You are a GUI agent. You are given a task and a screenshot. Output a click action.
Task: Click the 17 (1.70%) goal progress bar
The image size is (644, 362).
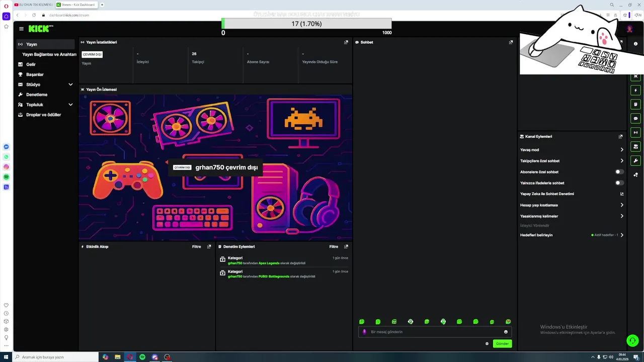click(306, 24)
